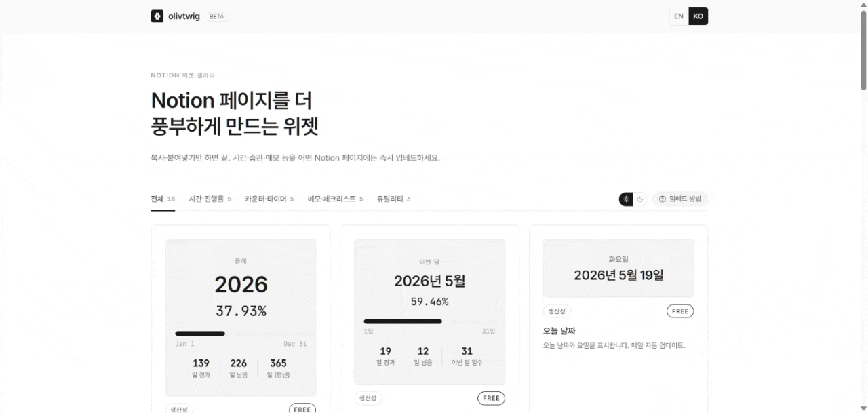
Task: Open the 2026 year progress widget preview
Action: pos(241,317)
